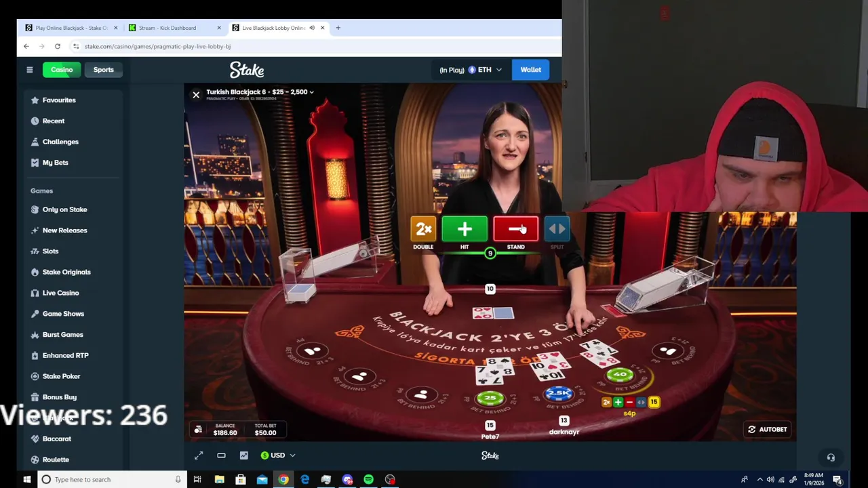This screenshot has width=868, height=488.
Task: Go back in the browser
Action: pyautogui.click(x=26, y=46)
